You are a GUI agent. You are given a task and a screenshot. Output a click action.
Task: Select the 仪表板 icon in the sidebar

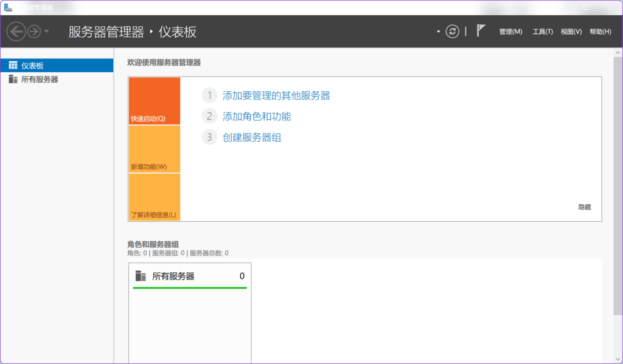(13, 66)
